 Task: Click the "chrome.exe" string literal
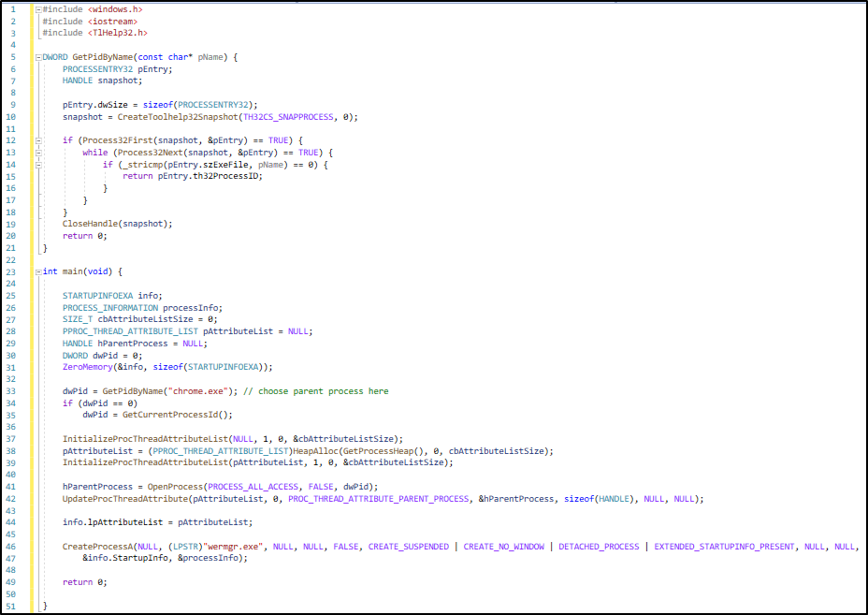click(198, 391)
